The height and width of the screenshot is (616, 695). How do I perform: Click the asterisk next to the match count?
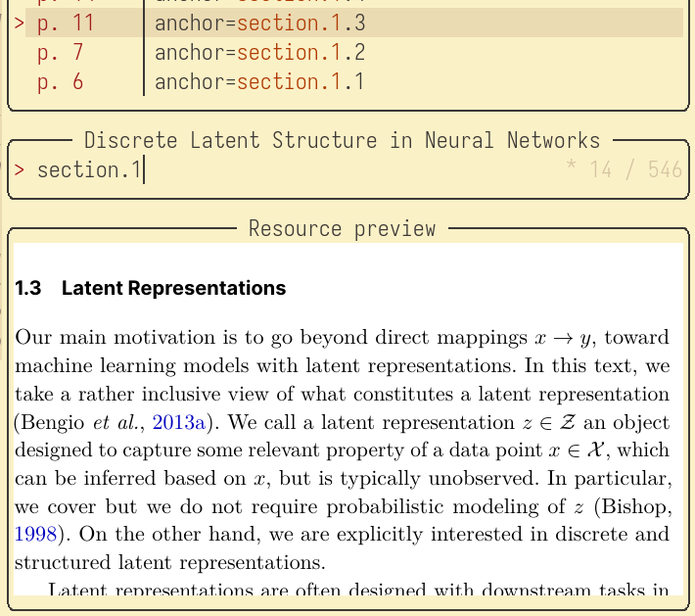(x=572, y=170)
